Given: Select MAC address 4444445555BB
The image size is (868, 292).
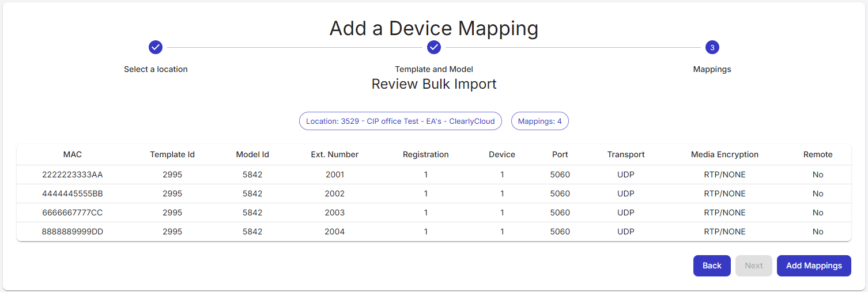Looking at the screenshot, I should point(73,194).
